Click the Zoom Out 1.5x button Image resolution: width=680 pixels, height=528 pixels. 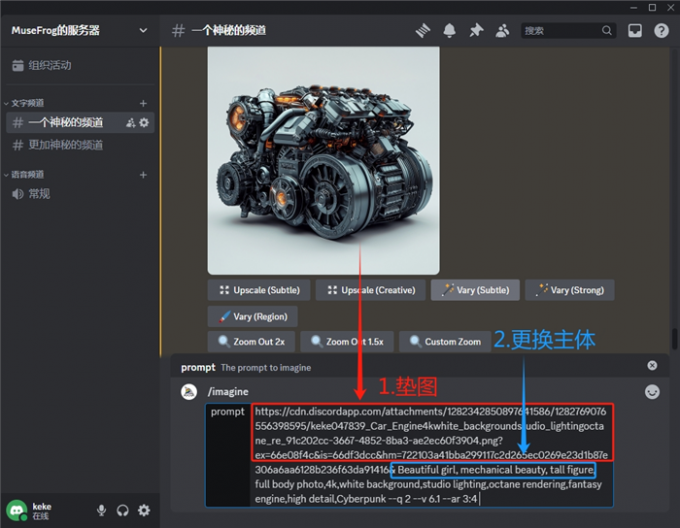click(x=347, y=342)
